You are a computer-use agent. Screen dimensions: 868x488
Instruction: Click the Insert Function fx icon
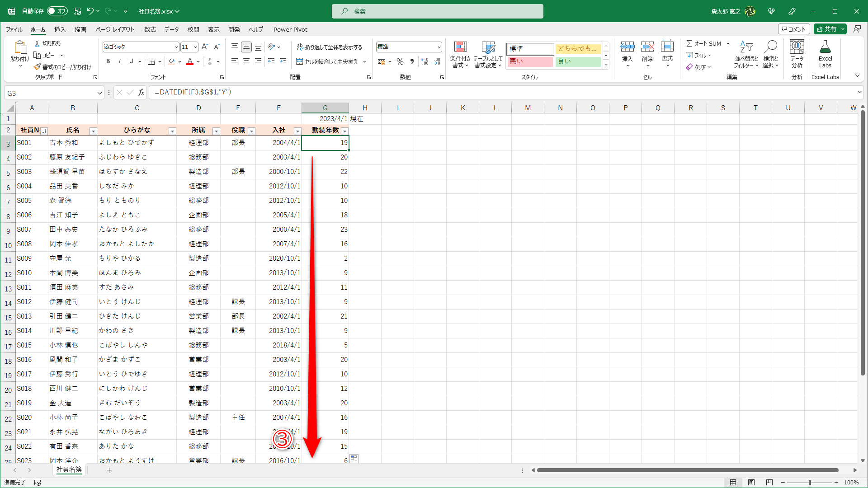coord(141,93)
